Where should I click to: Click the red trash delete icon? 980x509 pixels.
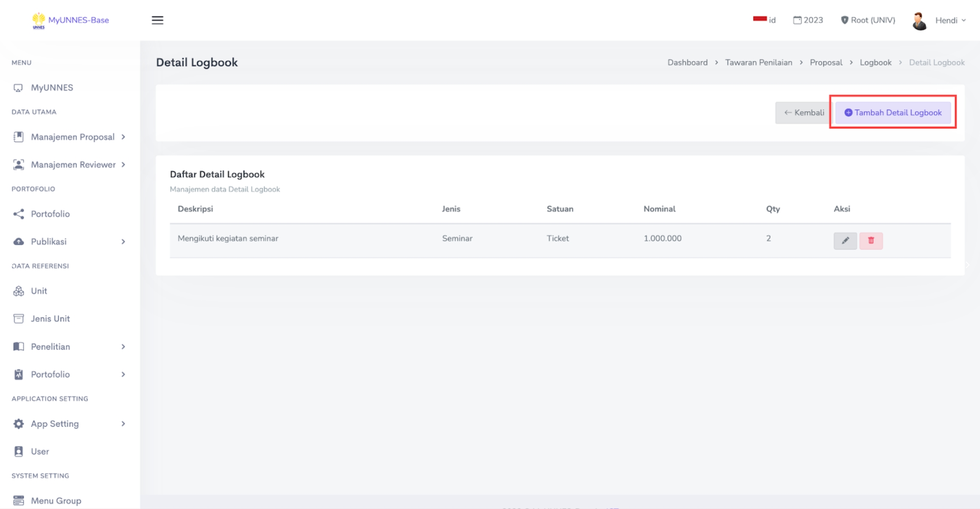[871, 240]
